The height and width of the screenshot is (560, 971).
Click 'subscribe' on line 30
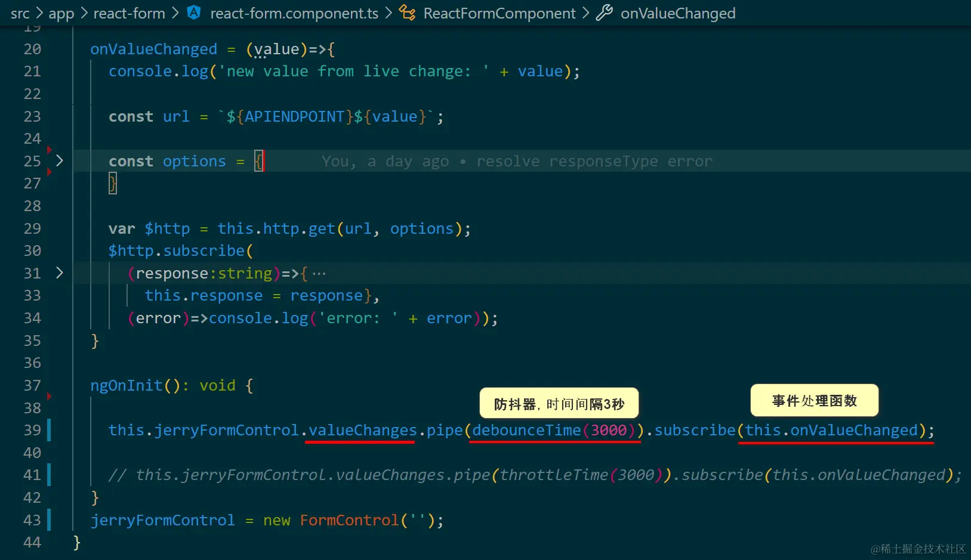(204, 250)
